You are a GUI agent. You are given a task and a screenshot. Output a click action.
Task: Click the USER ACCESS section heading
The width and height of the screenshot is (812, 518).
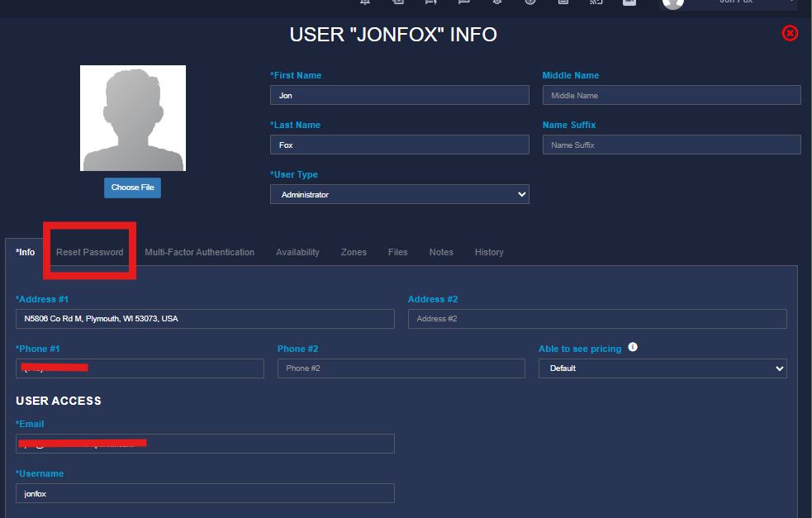(x=59, y=401)
